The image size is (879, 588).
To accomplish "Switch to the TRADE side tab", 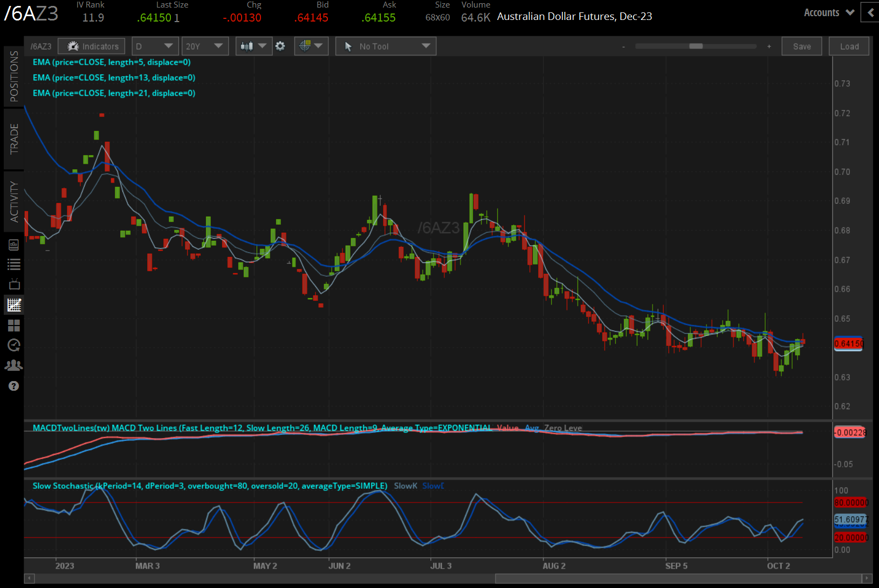I will coord(14,139).
